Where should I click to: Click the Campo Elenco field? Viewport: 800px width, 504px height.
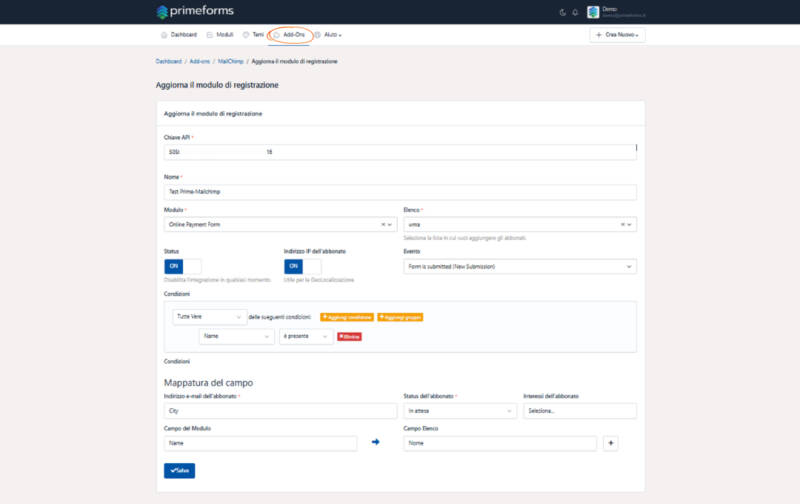pyautogui.click(x=500, y=443)
